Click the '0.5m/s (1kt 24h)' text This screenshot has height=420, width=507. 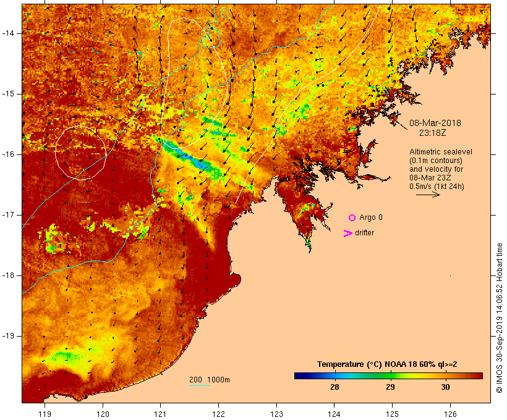tap(437, 187)
